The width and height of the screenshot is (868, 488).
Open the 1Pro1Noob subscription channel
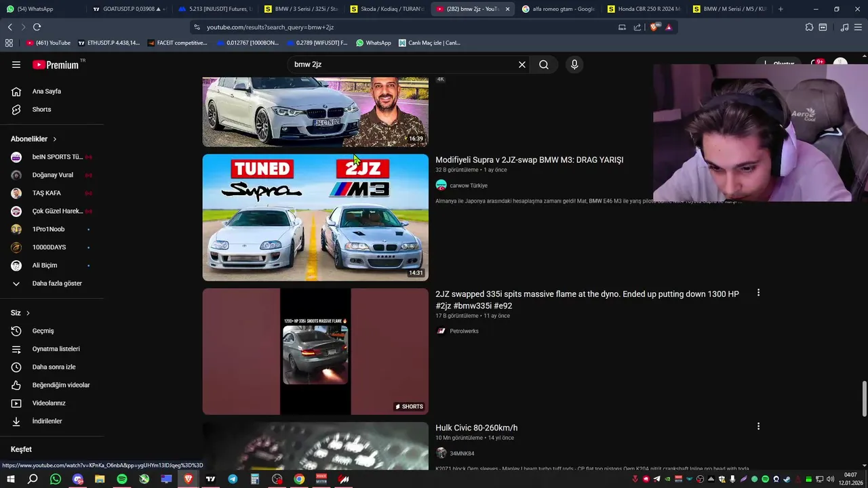pos(52,229)
